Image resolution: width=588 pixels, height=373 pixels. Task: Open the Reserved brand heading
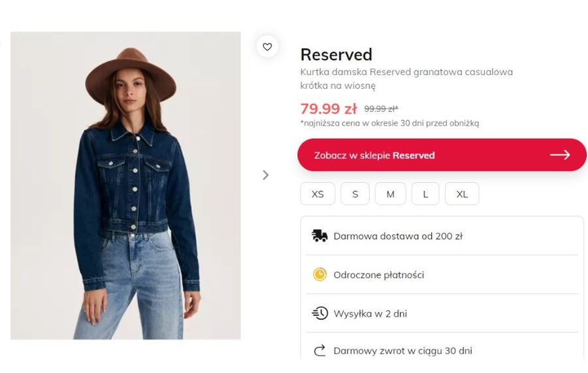336,55
